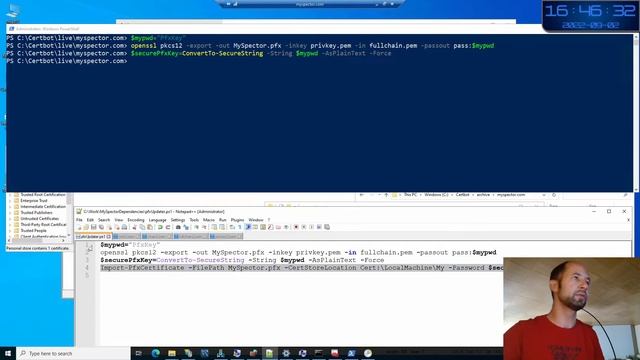640x360 pixels.
Task: Open Task View on the taskbar
Action: tap(139, 353)
